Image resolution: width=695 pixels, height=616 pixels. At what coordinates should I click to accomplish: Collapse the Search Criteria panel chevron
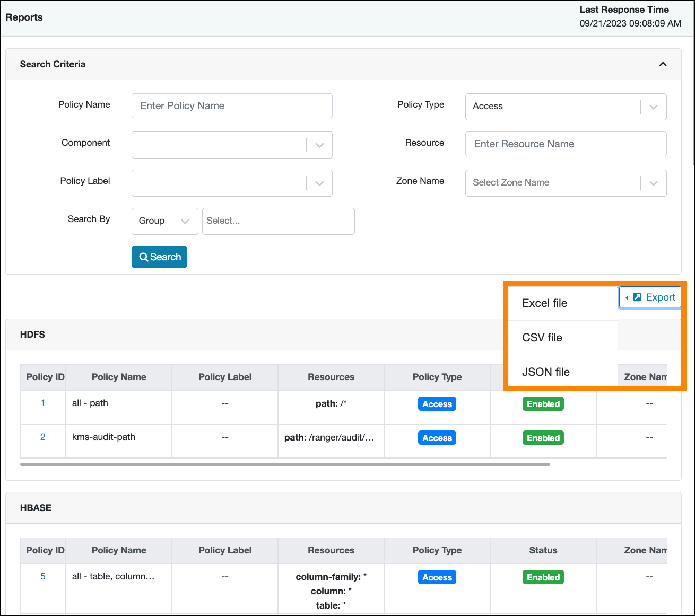point(663,64)
